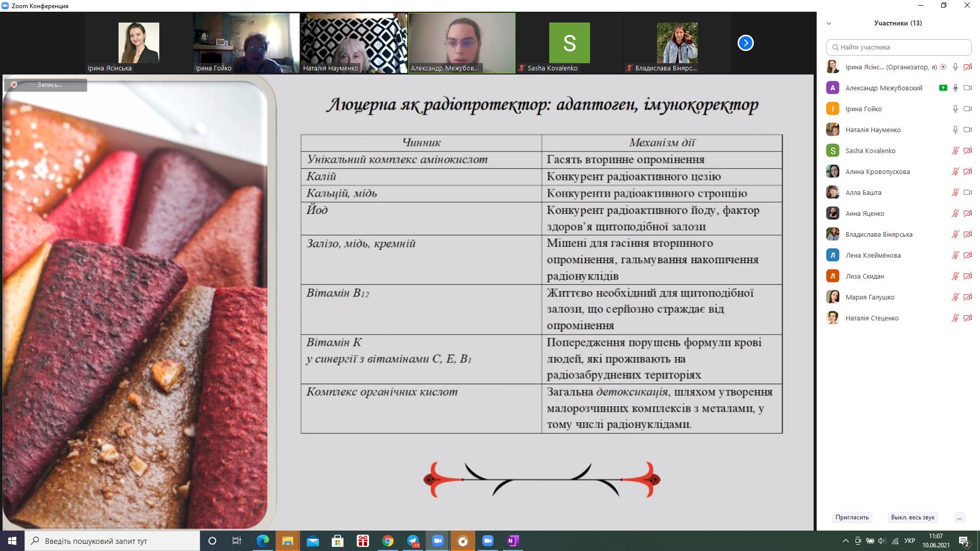Viewport: 980px width, 551px height.
Task: Focus the Найти участника search field
Action: [898, 47]
